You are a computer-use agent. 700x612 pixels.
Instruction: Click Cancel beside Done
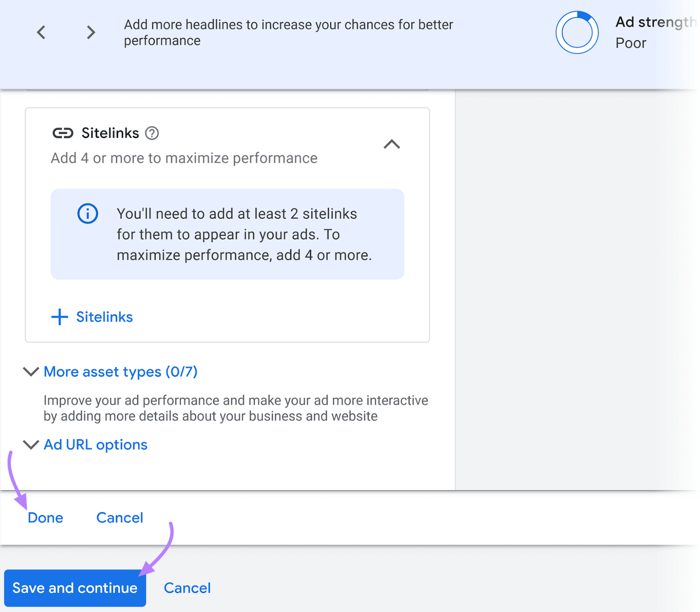click(119, 518)
